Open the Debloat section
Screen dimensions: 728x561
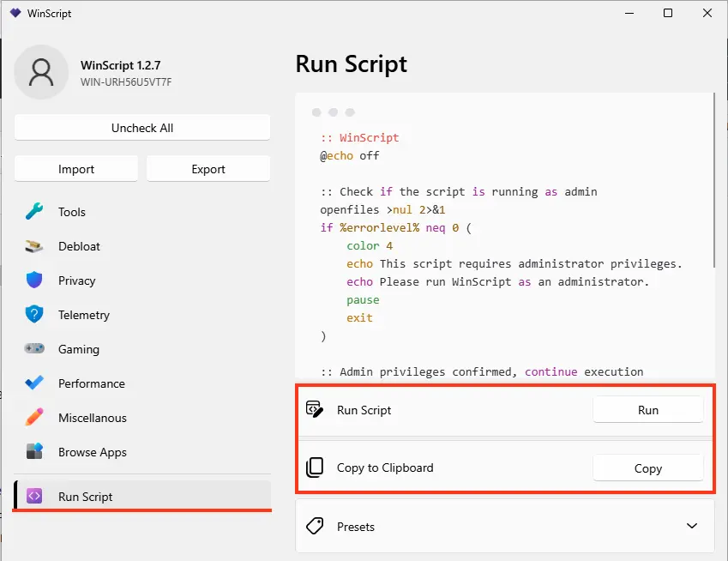pyautogui.click(x=142, y=246)
